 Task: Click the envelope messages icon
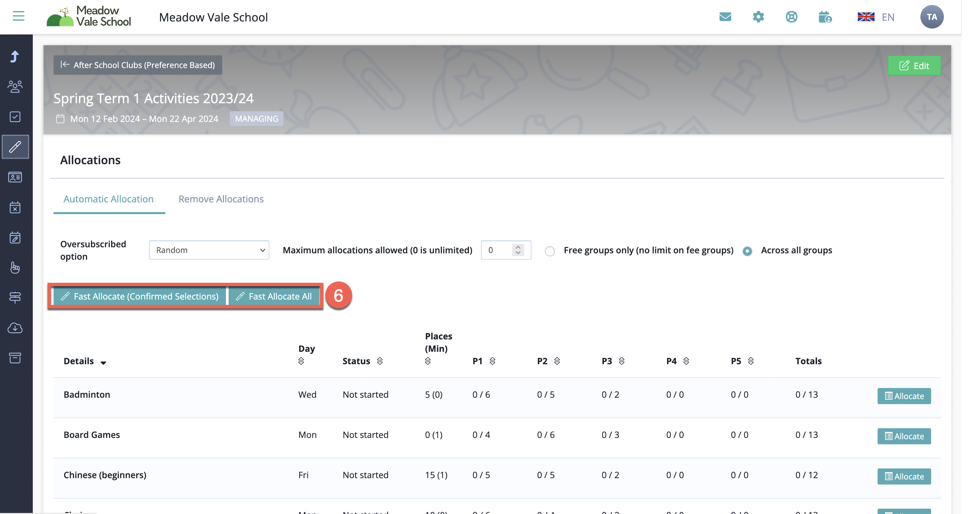[x=725, y=17]
